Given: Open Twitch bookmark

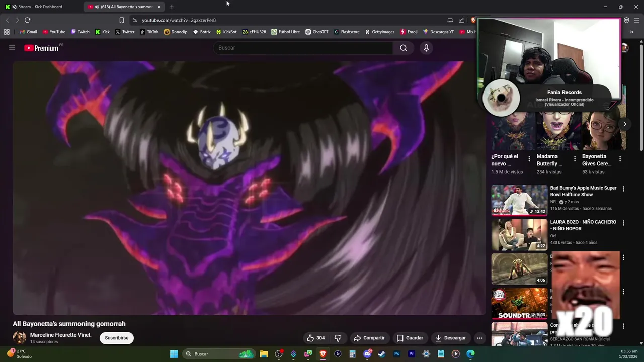Looking at the screenshot, I should pyautogui.click(x=80, y=32).
